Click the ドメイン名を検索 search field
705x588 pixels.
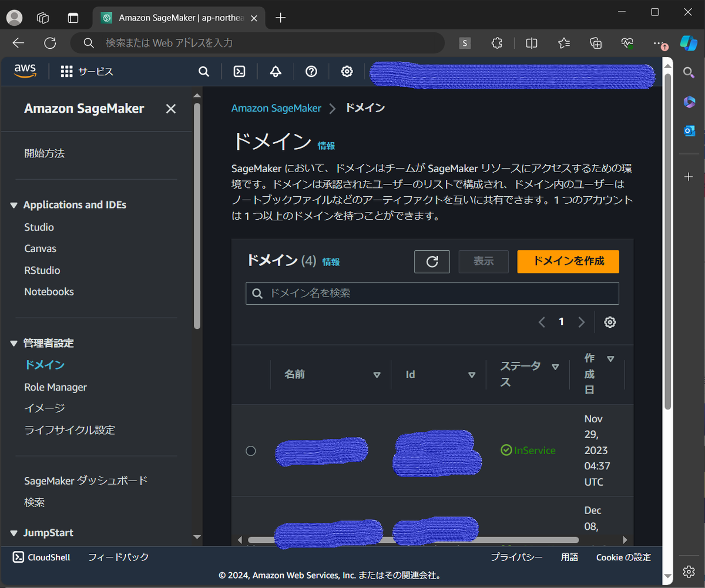click(x=432, y=293)
